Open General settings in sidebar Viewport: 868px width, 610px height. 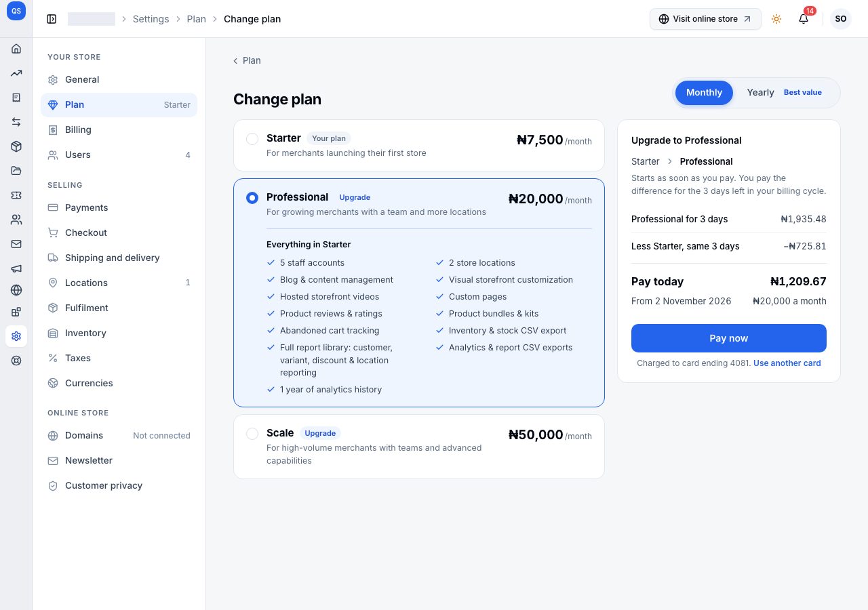click(119, 79)
